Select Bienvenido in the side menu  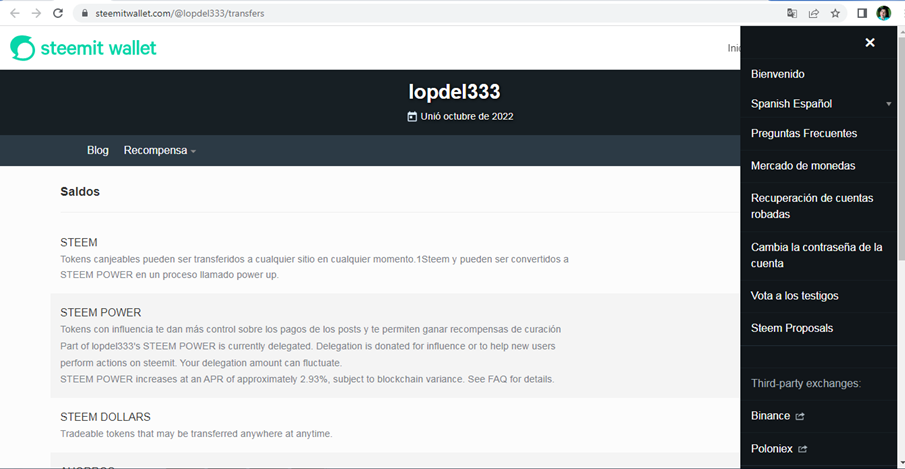point(777,74)
